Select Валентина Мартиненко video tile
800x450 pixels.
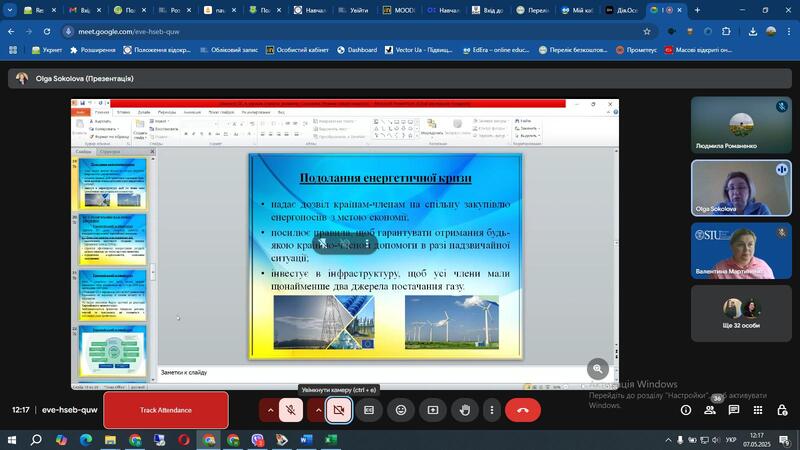point(741,251)
